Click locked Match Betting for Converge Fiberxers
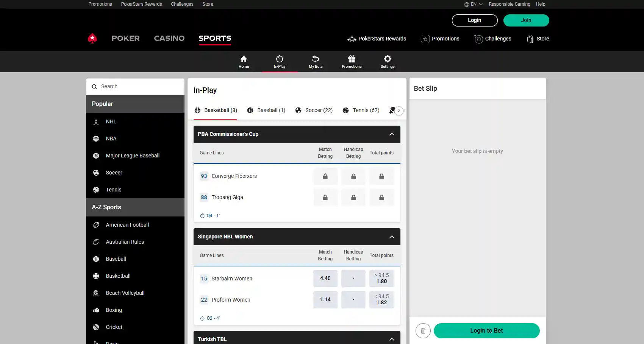 tap(325, 176)
